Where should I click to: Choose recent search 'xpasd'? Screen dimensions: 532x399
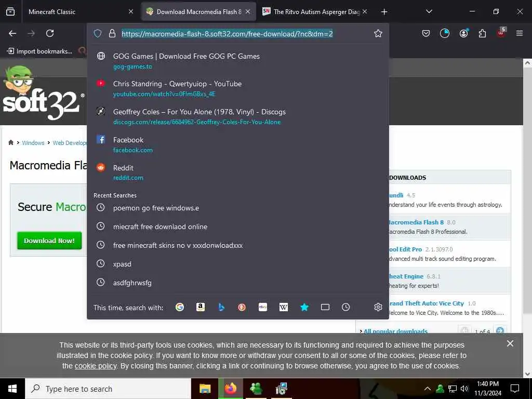tap(237, 263)
